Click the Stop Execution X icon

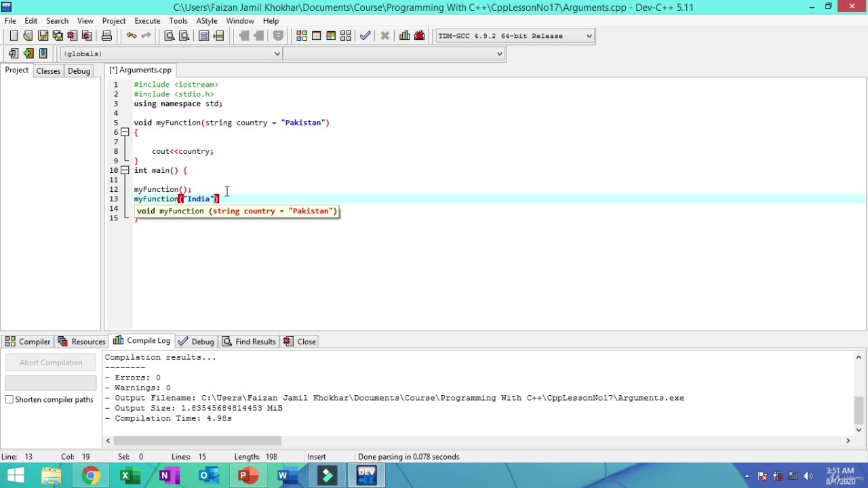pyautogui.click(x=384, y=36)
